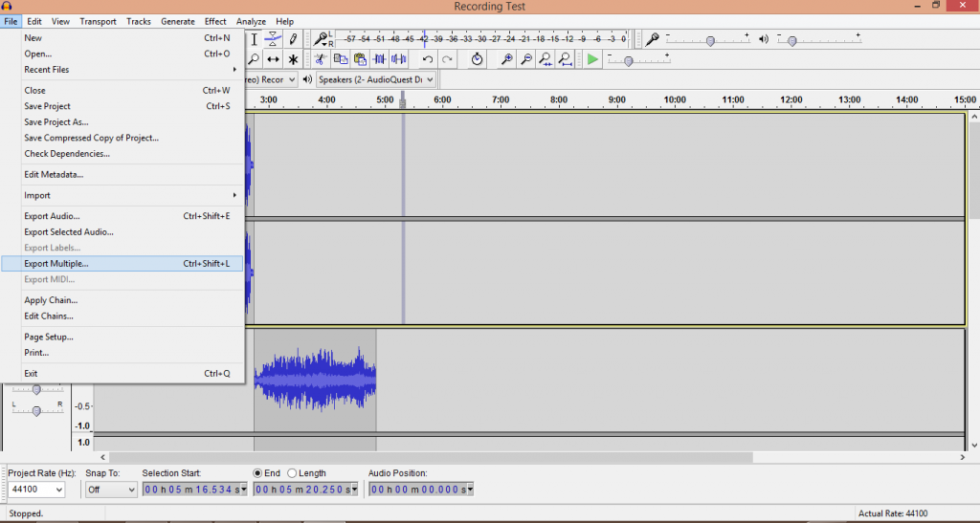This screenshot has width=980, height=523.
Task: Choose Page Setup menu entry
Action: coord(122,337)
